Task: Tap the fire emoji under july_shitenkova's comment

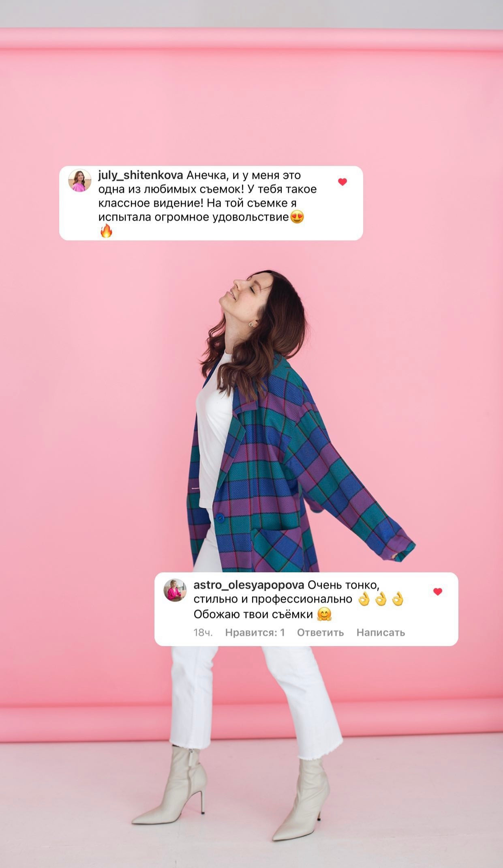Action: 106,231
